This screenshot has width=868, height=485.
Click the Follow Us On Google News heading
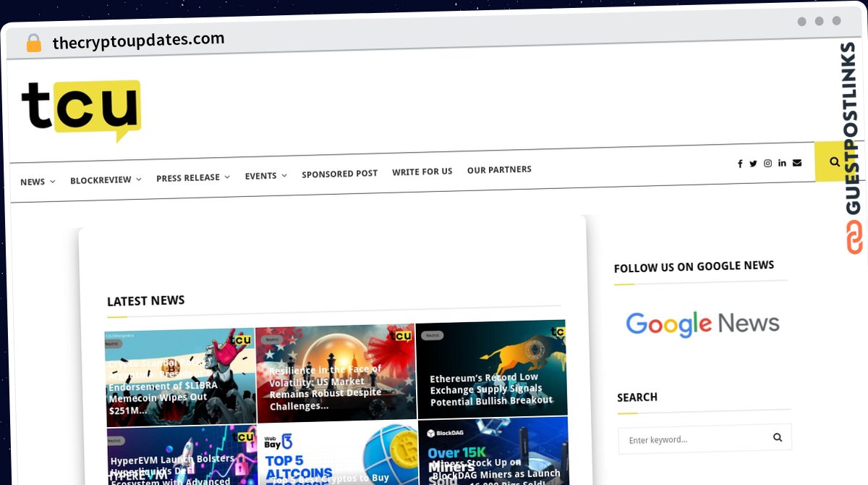click(x=694, y=266)
